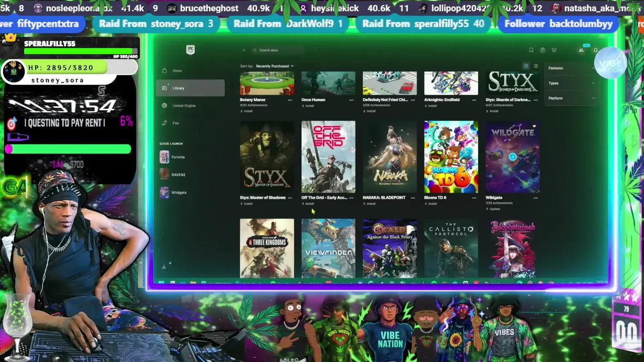Open the Wildgate cover art
The width and height of the screenshot is (644, 362).
[x=512, y=157]
